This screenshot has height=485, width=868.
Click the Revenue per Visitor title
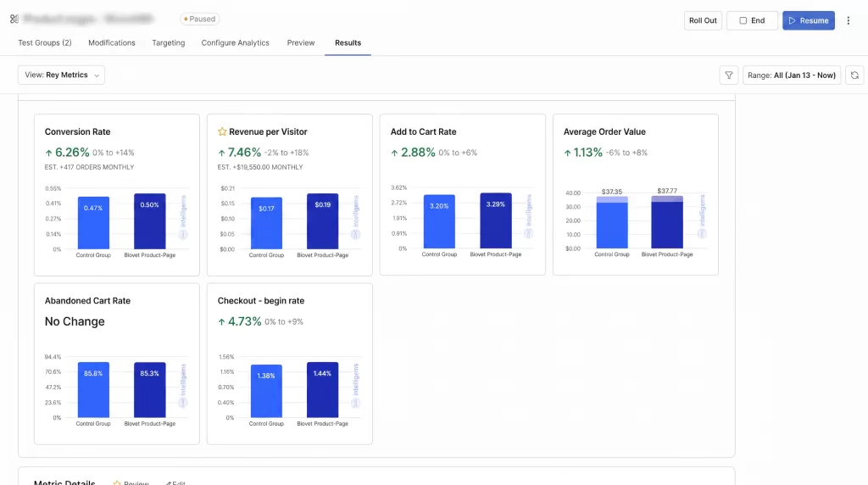[268, 131]
